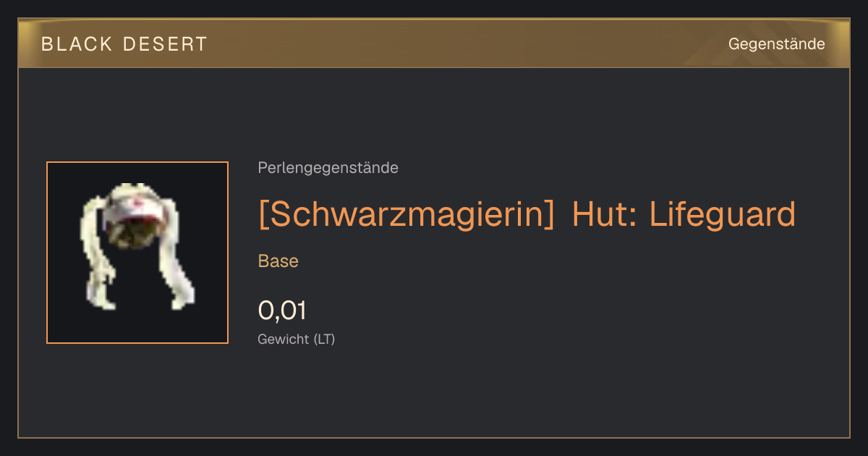868x456 pixels.
Task: Open the Perlengegenstände category
Action: tap(328, 168)
